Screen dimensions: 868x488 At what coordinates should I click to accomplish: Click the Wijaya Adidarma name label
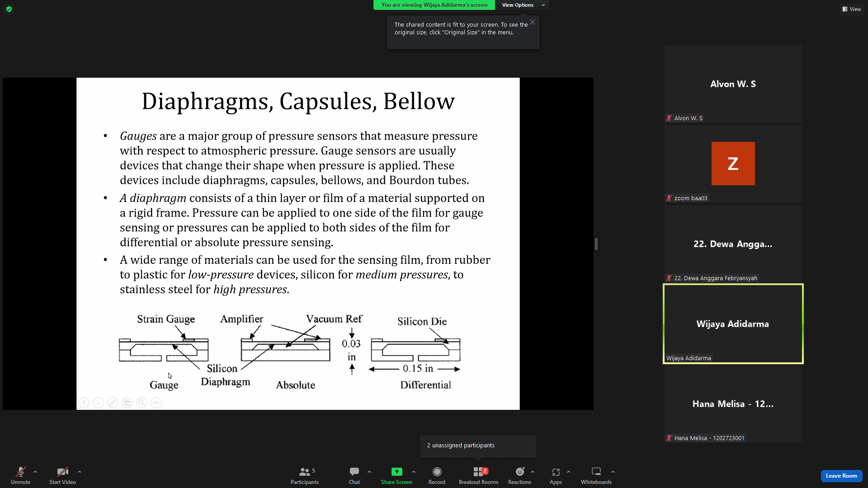tap(689, 358)
